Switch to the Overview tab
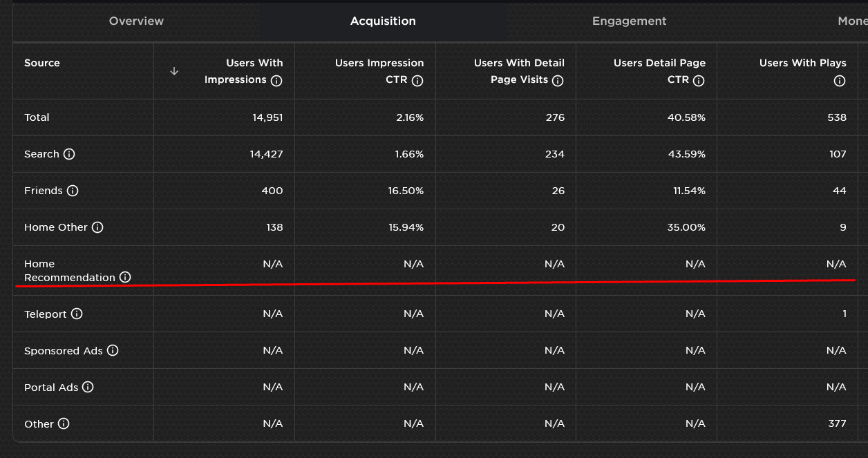Viewport: 868px width, 458px height. coord(135,21)
